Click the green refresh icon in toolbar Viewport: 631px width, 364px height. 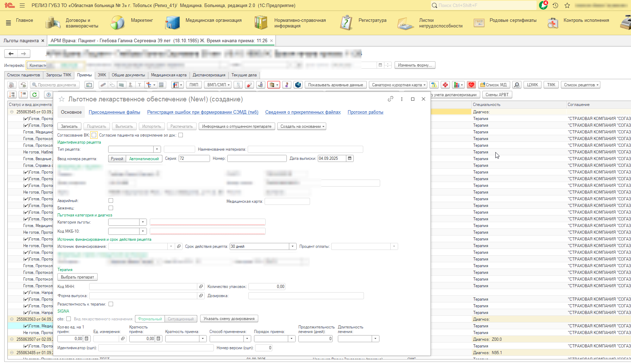(35, 94)
